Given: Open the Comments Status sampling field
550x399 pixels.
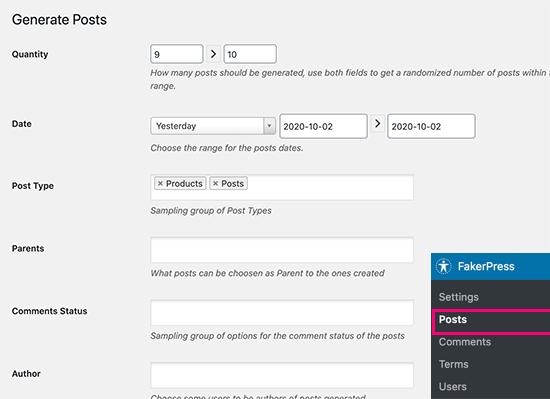Looking at the screenshot, I should (x=282, y=312).
